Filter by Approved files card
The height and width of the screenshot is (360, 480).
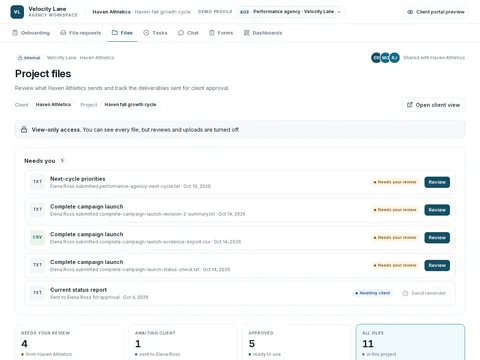coord(297,342)
